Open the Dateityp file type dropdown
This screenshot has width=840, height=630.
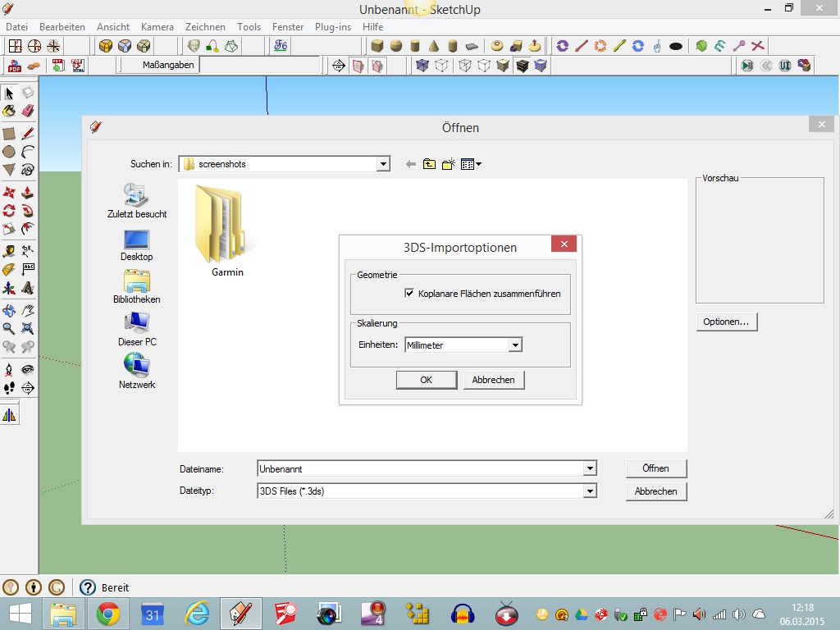[589, 491]
